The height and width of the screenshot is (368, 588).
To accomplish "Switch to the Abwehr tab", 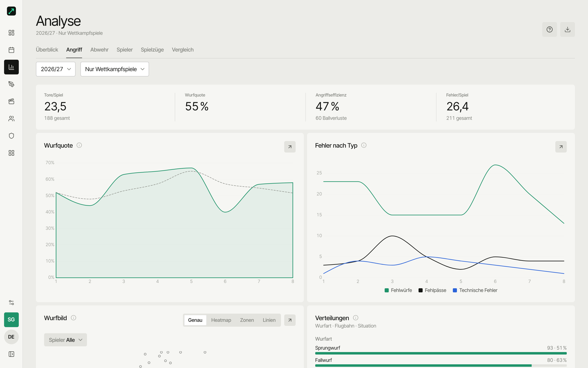I will tap(99, 50).
